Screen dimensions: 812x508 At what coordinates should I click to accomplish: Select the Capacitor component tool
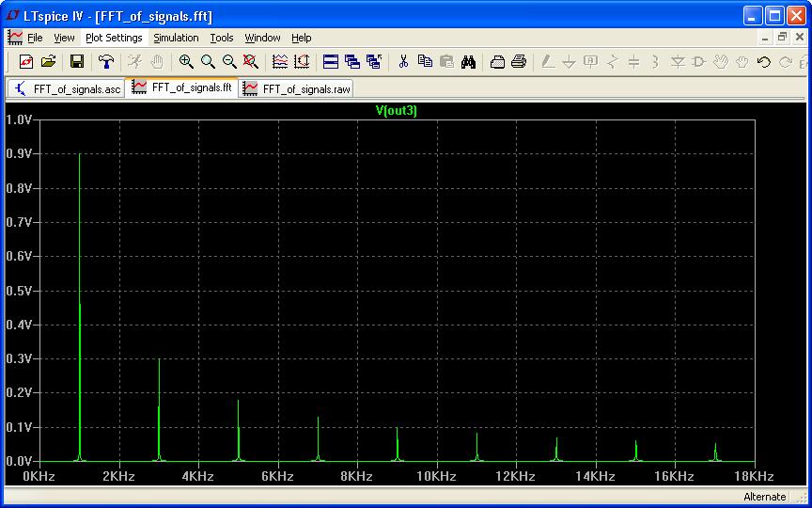(633, 62)
